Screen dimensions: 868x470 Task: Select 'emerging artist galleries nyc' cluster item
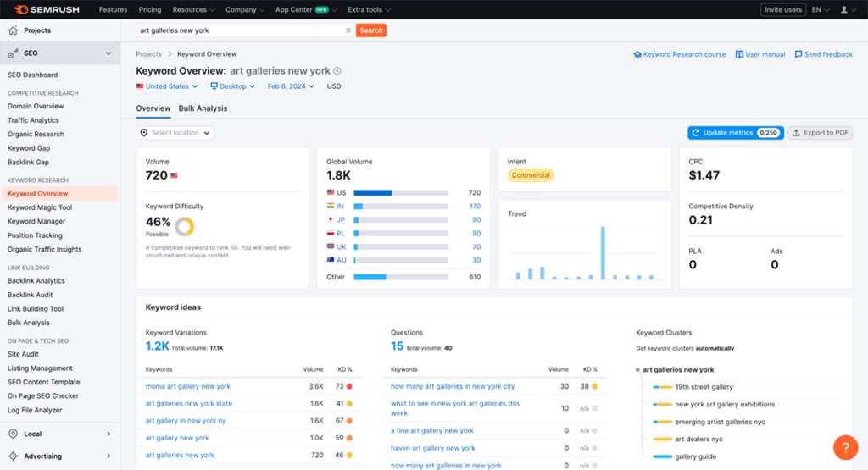tap(720, 422)
